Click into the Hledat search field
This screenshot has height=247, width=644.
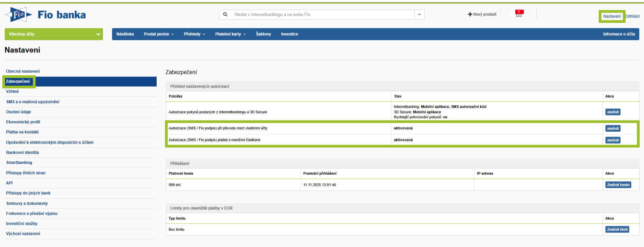click(322, 14)
